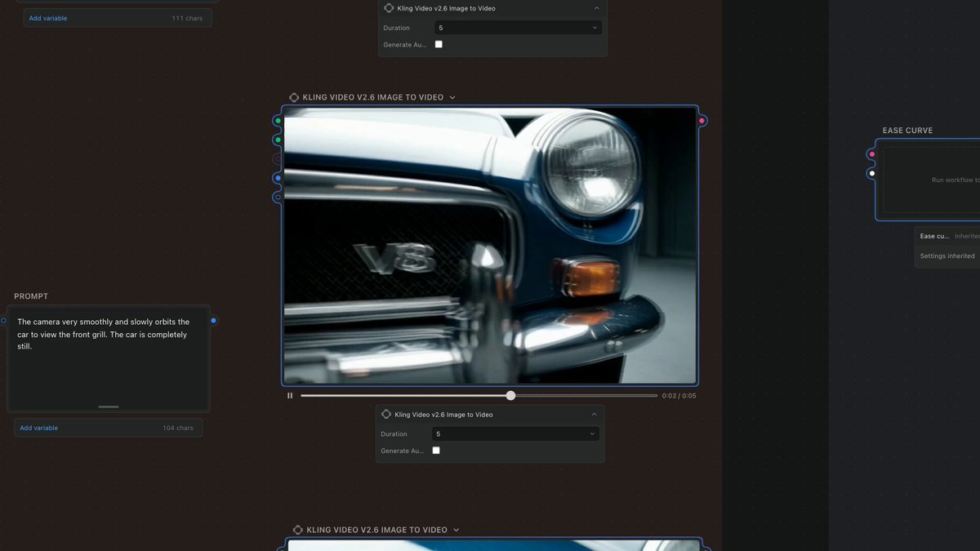Click the hollow input port of the Prompt node
The height and width of the screenshot is (551, 980).
(x=3, y=321)
